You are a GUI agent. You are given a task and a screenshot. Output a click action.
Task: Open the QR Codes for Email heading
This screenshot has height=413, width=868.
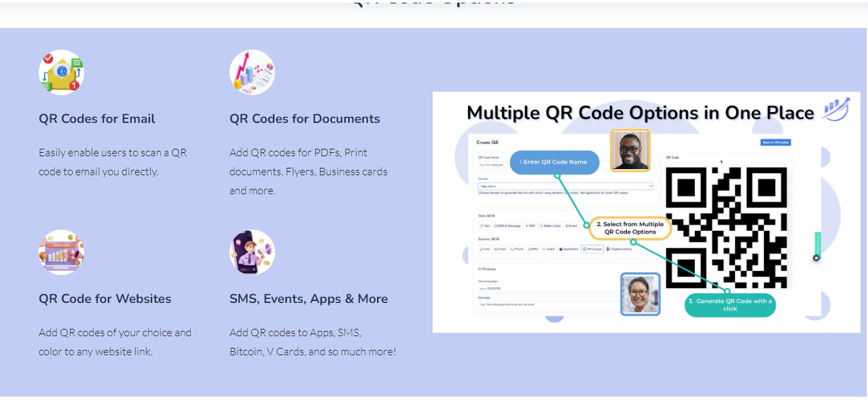click(x=97, y=119)
